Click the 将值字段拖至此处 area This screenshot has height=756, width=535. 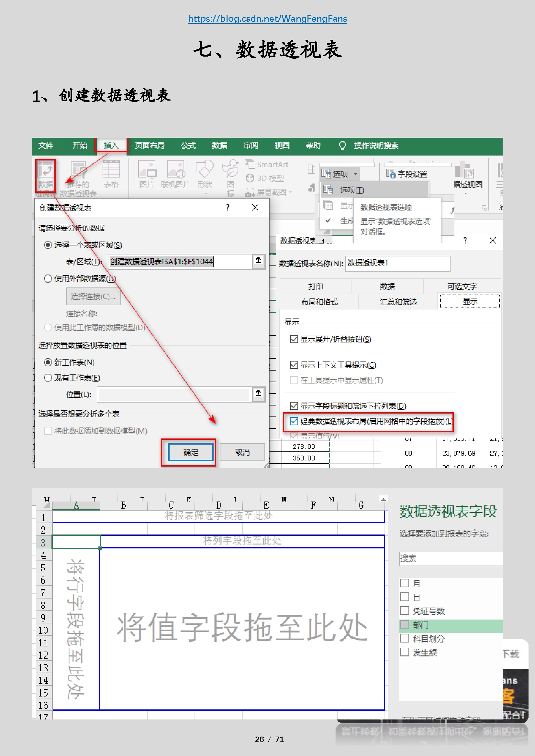242,628
